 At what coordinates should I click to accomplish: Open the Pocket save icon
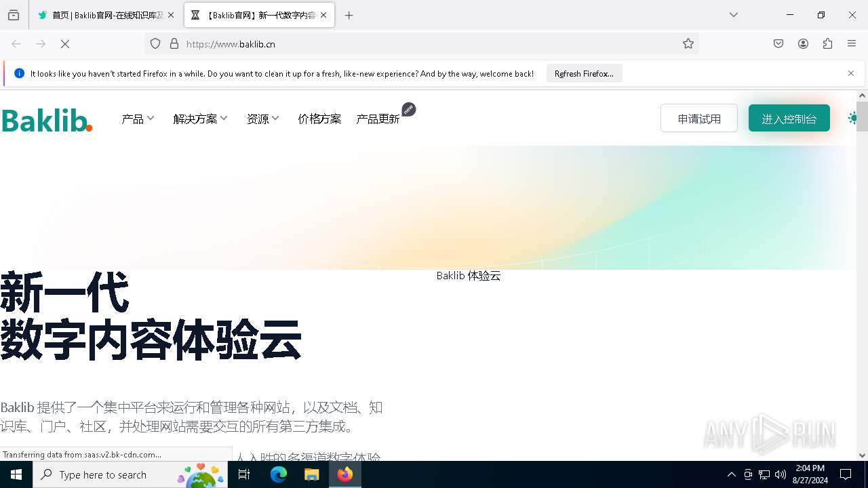[778, 43]
